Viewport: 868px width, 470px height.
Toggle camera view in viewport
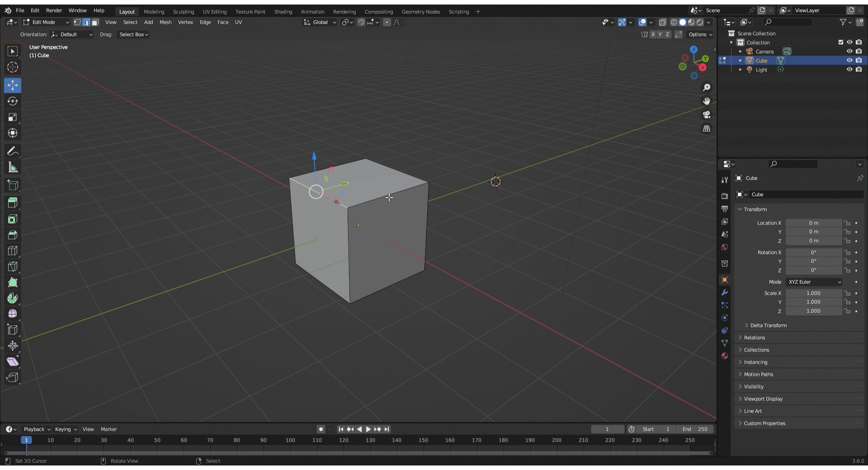click(706, 115)
